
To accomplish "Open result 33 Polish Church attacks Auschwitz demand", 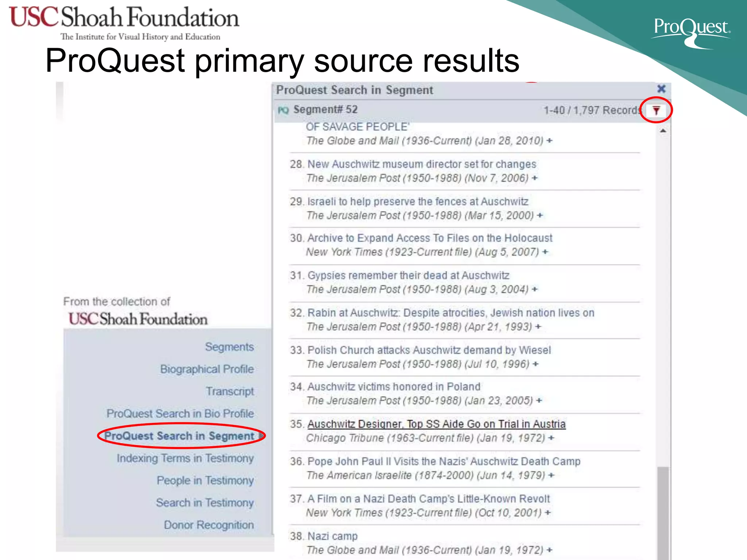I will coord(429,350).
